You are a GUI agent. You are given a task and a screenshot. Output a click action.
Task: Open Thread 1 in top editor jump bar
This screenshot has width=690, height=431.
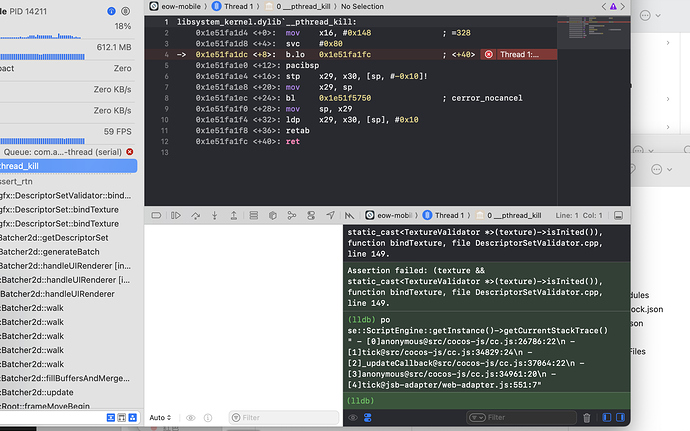coord(233,6)
